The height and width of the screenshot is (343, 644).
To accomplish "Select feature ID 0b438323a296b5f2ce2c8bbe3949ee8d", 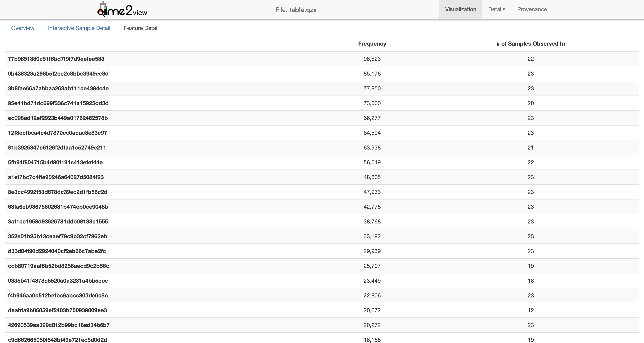I will pos(58,74).
